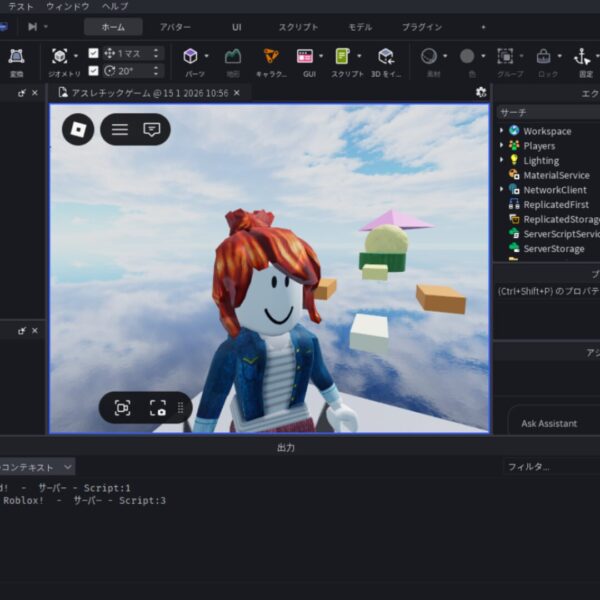Viewport: 600px width, 600px height.
Task: Switch to the UI ribbon tab
Action: [237, 27]
